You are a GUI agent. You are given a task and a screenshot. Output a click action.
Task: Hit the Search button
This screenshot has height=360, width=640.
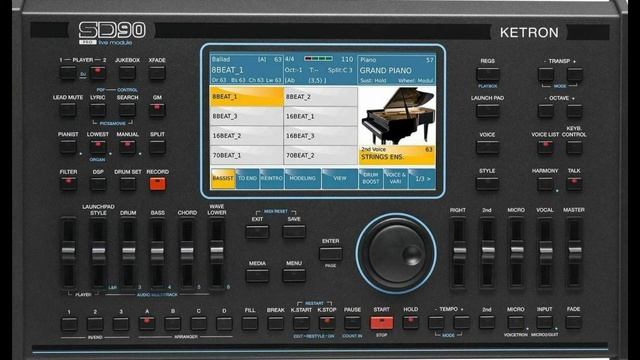point(127,110)
